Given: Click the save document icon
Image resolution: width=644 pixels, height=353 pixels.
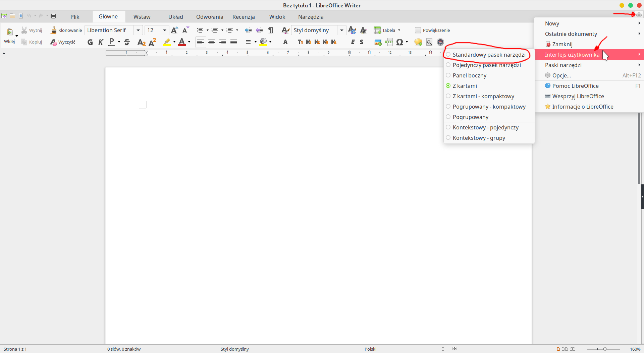Looking at the screenshot, I should point(21,16).
